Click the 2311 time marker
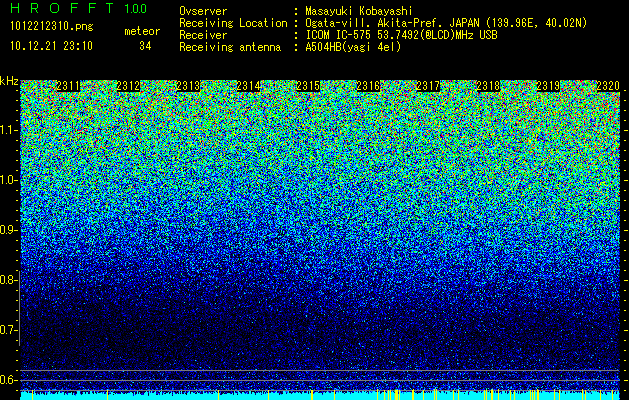 click(x=68, y=86)
